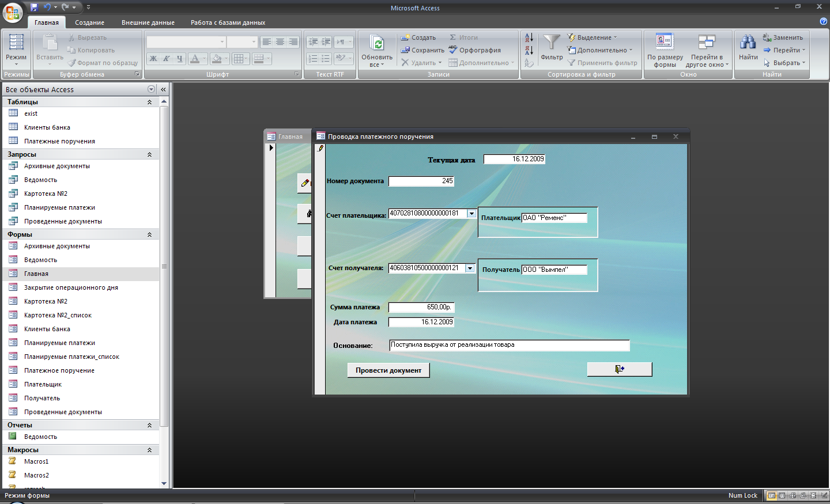
Task: Click the pencil icon button in Главная form
Action: pos(305,183)
